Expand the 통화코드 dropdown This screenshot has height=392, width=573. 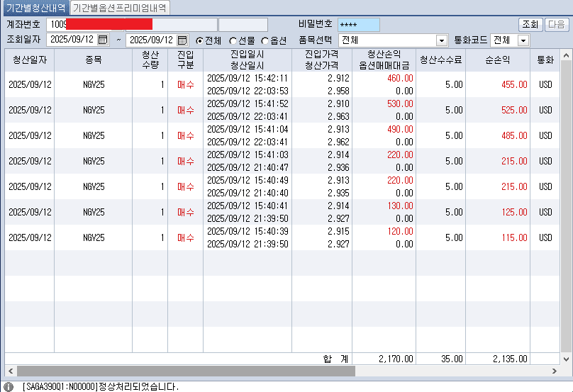(523, 40)
